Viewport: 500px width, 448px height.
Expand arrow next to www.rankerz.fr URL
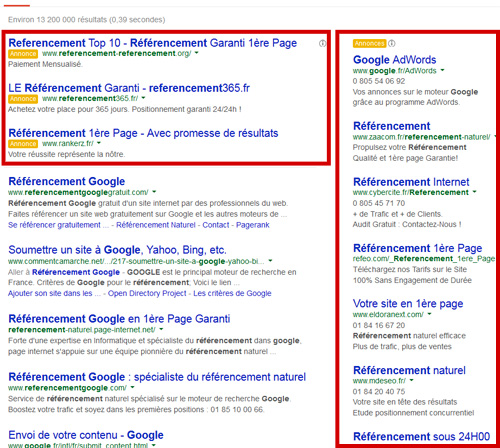click(x=99, y=143)
